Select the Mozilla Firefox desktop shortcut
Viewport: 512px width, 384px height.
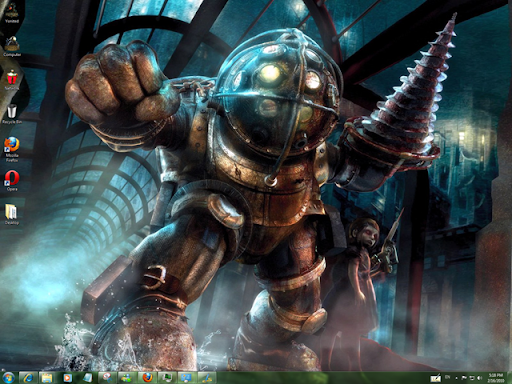[12, 149]
